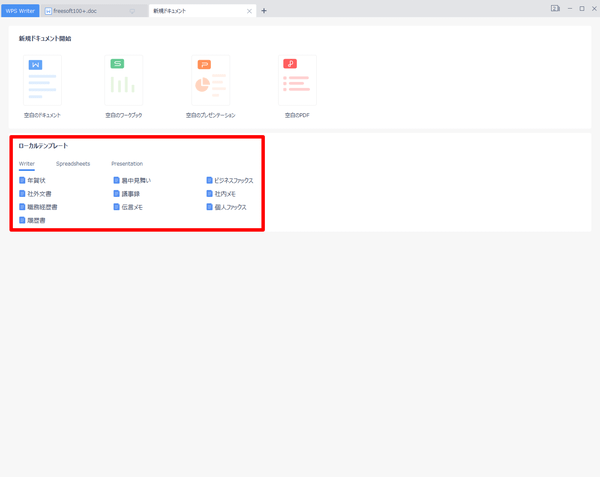Create a blank workbook (空白のワークブック)
This screenshot has height=477, width=600.
124,81
